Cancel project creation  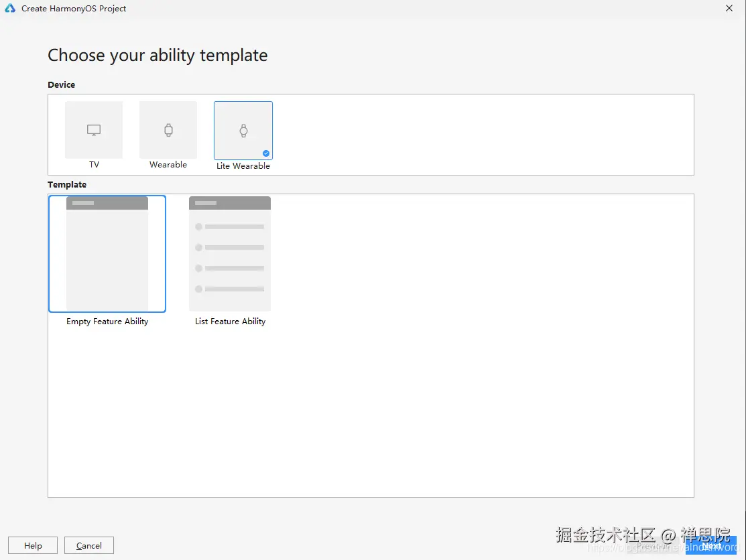(x=89, y=545)
